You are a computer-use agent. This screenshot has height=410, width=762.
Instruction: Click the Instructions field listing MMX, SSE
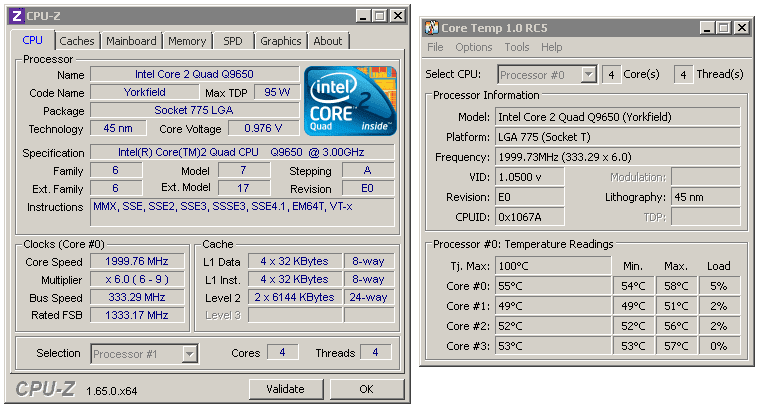point(242,212)
